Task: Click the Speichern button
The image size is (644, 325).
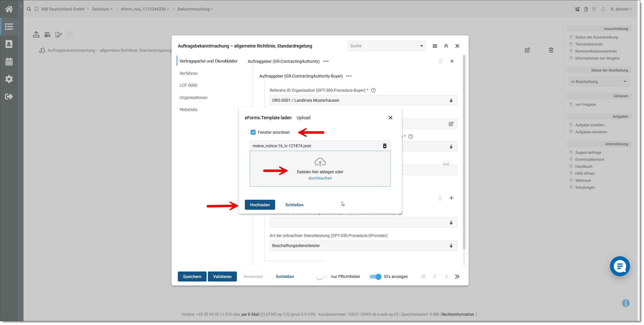Action: tap(192, 276)
